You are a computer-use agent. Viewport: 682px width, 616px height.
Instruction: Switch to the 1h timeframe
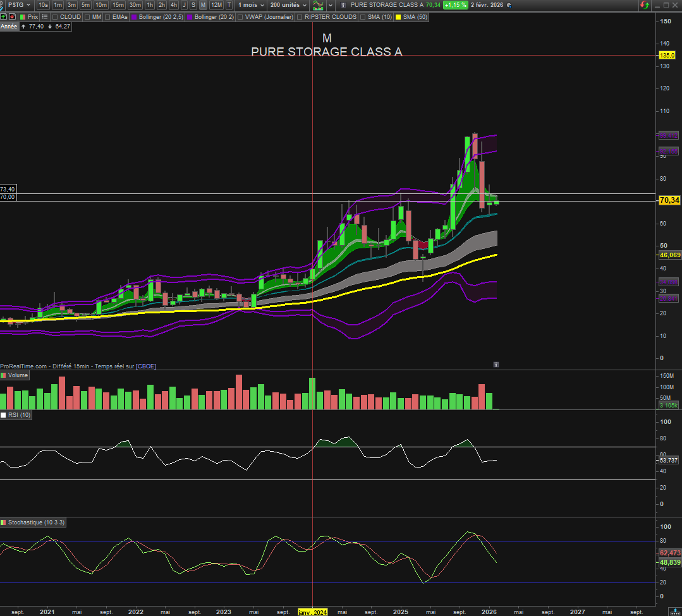[150, 5]
